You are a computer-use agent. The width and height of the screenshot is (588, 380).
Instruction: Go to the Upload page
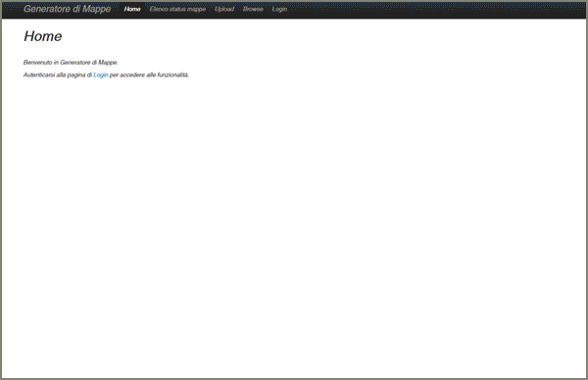pos(224,9)
